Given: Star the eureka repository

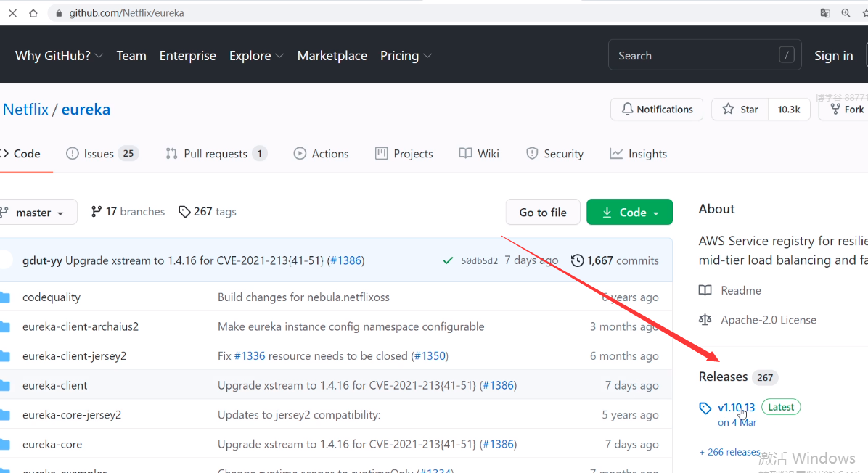Looking at the screenshot, I should pos(740,110).
